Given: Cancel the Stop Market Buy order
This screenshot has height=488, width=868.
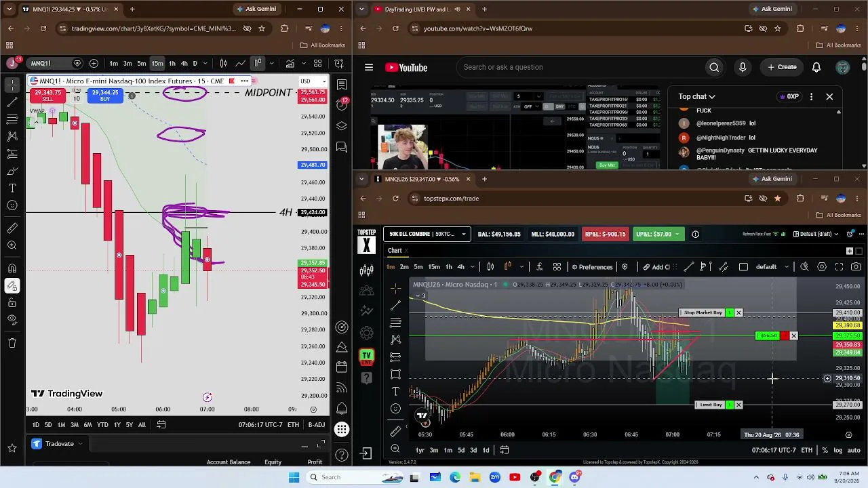Looking at the screenshot, I should (738, 312).
